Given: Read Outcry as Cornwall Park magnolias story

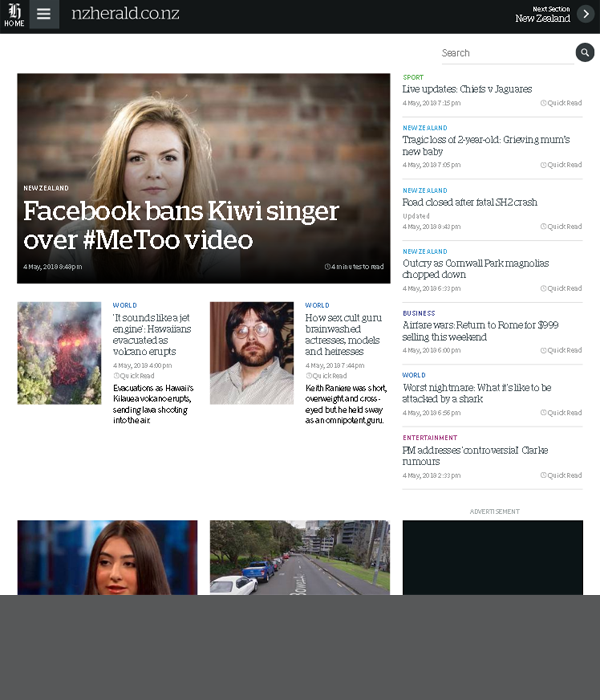Looking at the screenshot, I should 475,269.
